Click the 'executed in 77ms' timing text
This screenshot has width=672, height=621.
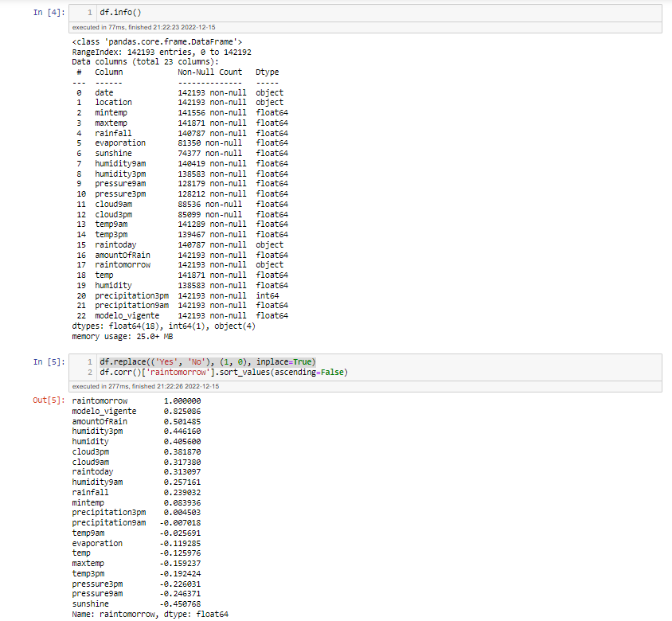143,27
